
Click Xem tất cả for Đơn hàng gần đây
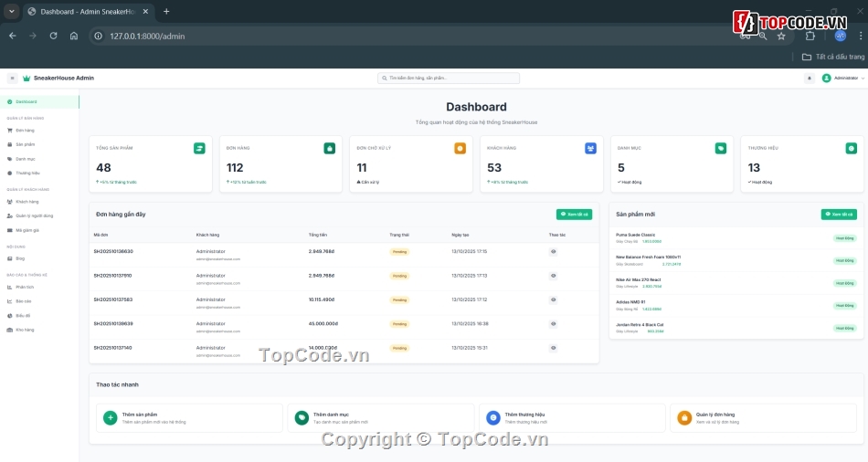tap(574, 215)
